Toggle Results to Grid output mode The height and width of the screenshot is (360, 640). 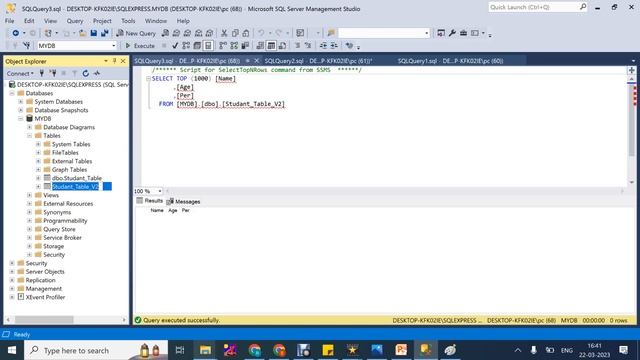271,46
